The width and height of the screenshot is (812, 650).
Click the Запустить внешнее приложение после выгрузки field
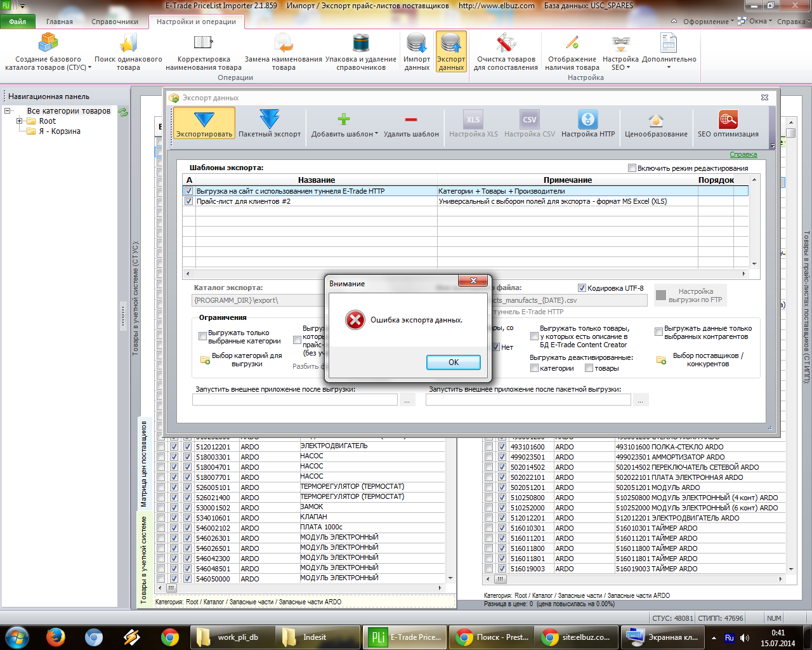295,400
